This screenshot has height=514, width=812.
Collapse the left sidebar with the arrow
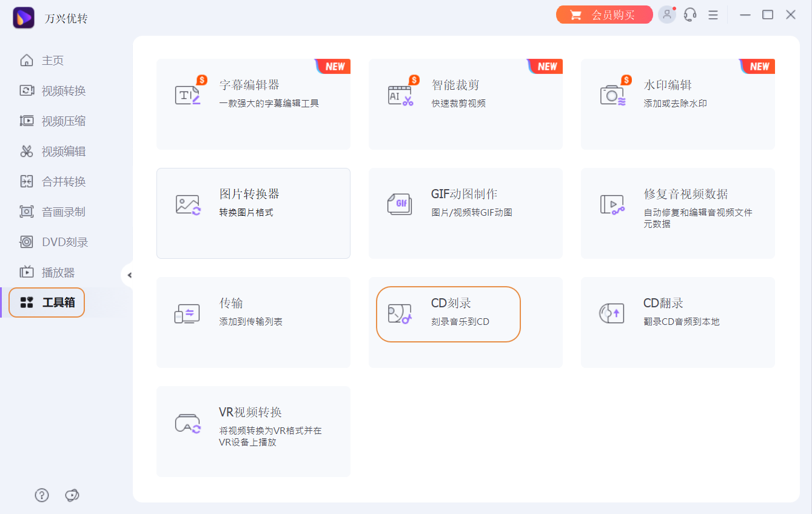(130, 275)
